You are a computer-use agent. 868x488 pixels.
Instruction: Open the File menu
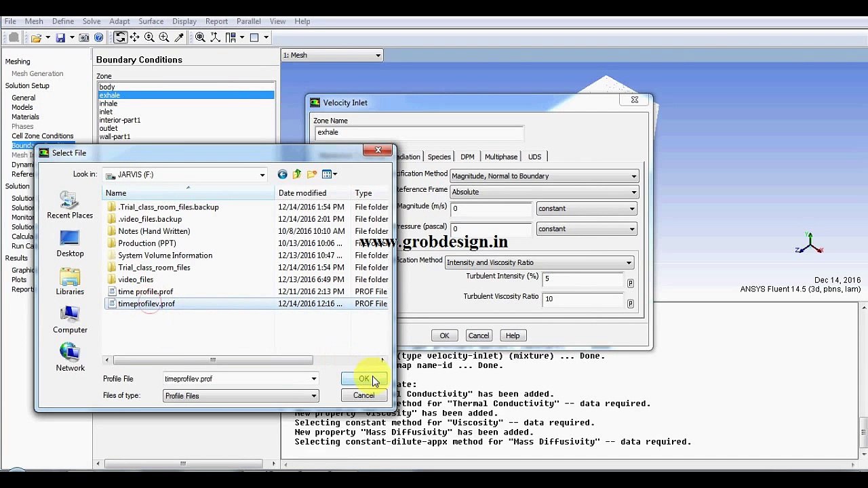click(x=10, y=21)
